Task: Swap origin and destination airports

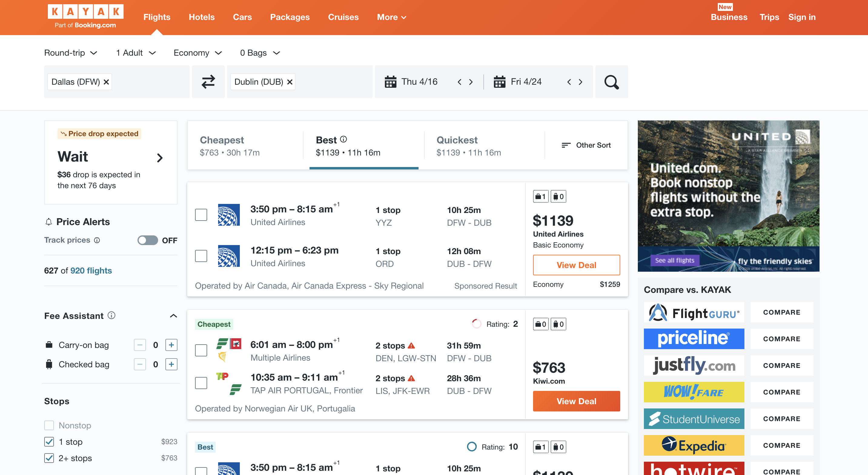Action: point(208,82)
